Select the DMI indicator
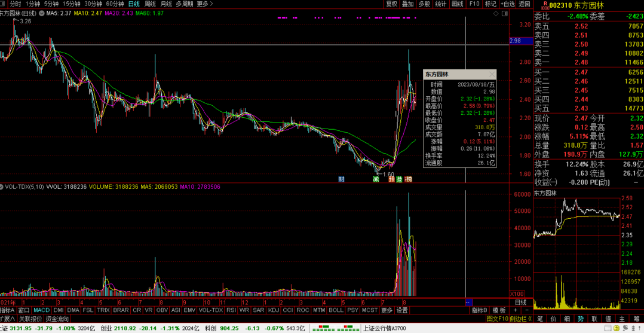644x333 pixels. (59, 310)
